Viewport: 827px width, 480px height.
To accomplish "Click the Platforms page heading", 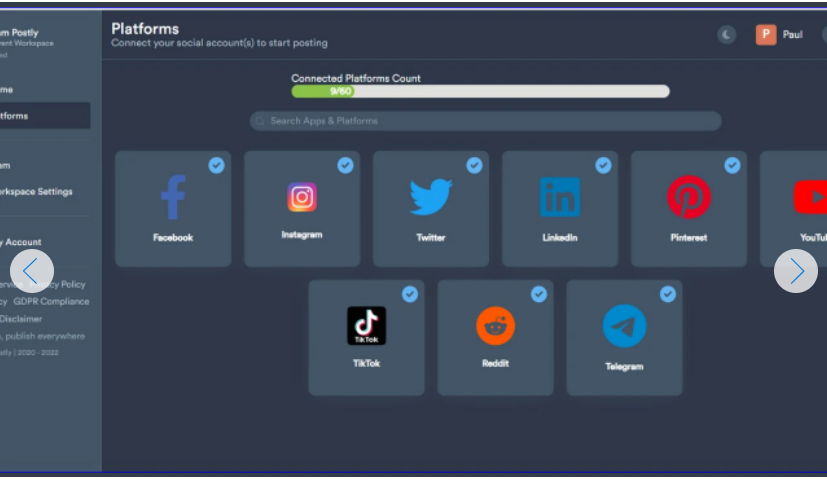I will point(145,29).
